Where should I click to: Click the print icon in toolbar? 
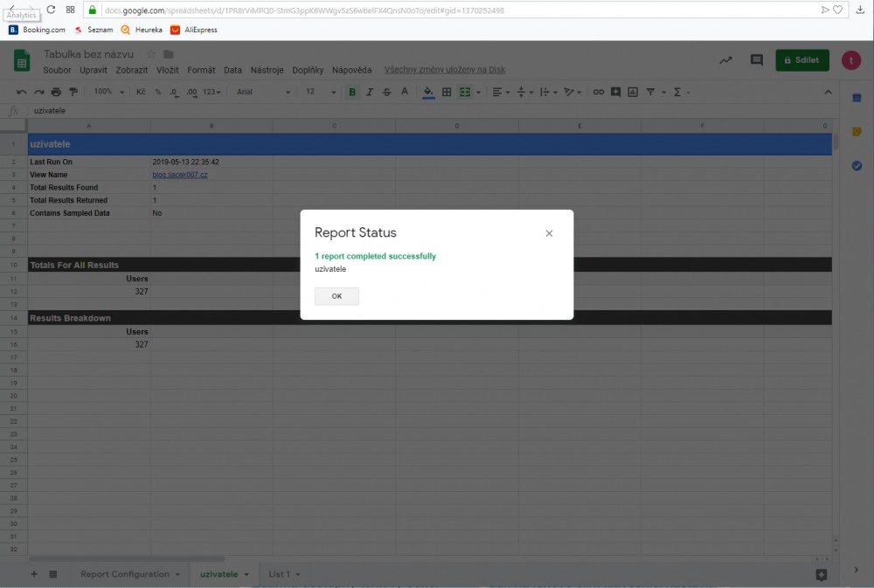pyautogui.click(x=57, y=92)
